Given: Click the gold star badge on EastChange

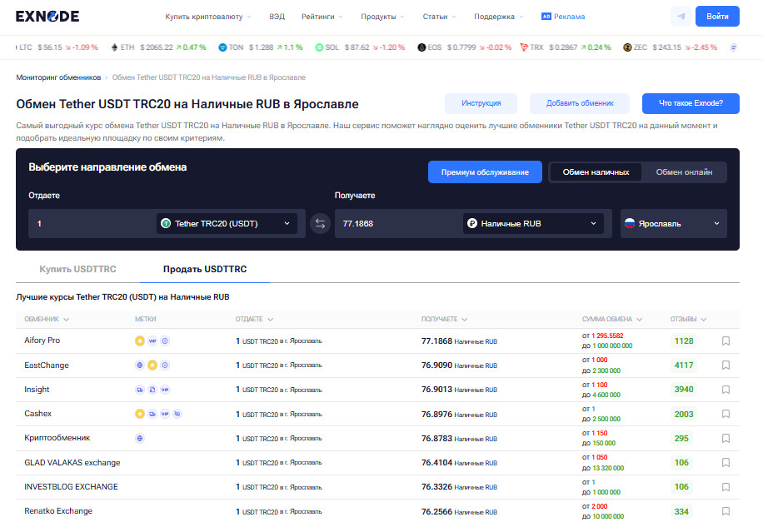Looking at the screenshot, I should (x=152, y=365).
